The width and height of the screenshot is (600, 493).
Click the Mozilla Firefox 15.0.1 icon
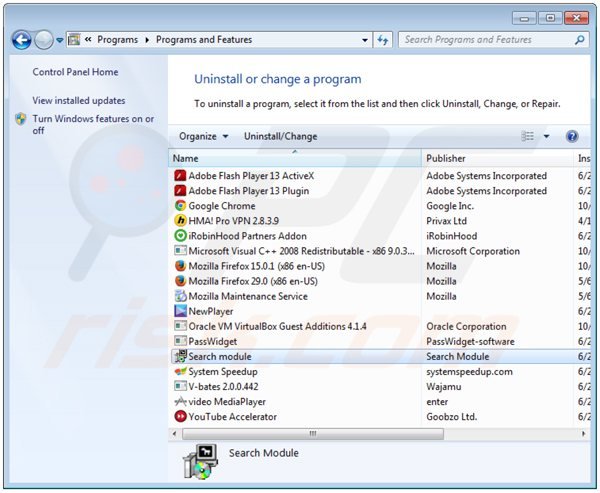[x=180, y=266]
